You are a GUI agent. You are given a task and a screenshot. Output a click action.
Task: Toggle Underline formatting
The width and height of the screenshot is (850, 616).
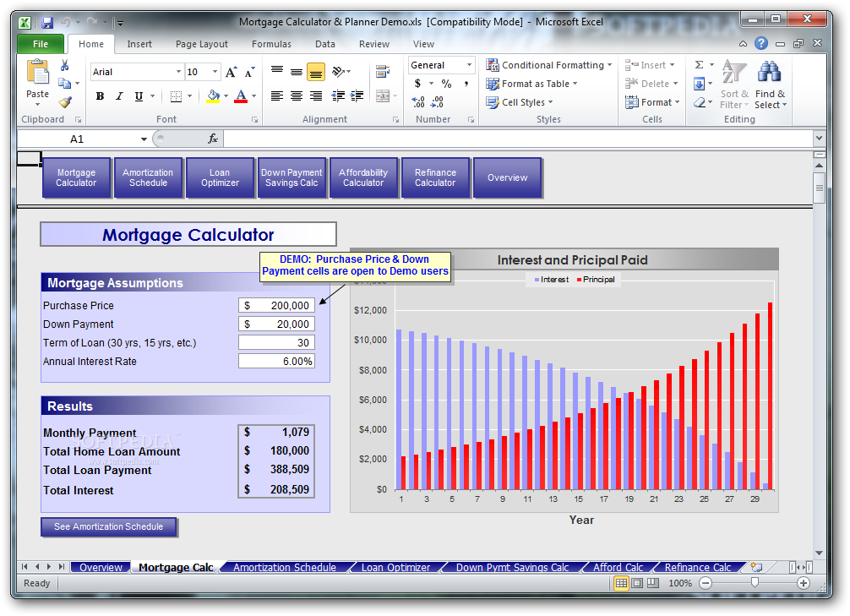(x=139, y=96)
